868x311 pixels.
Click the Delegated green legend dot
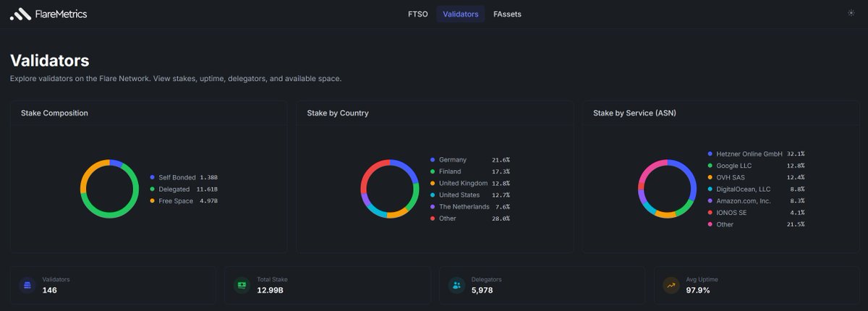pos(152,189)
